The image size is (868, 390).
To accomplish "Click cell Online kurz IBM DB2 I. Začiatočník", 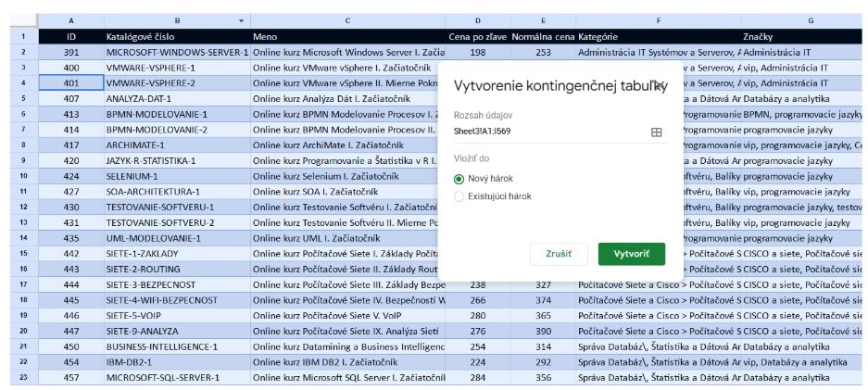I will point(347,362).
